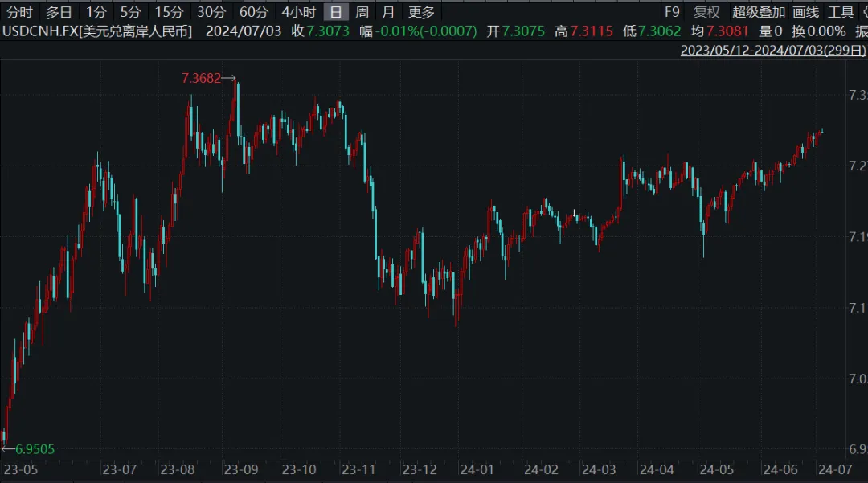Switch to the 月 monthly chart
The height and width of the screenshot is (483, 868).
click(389, 12)
